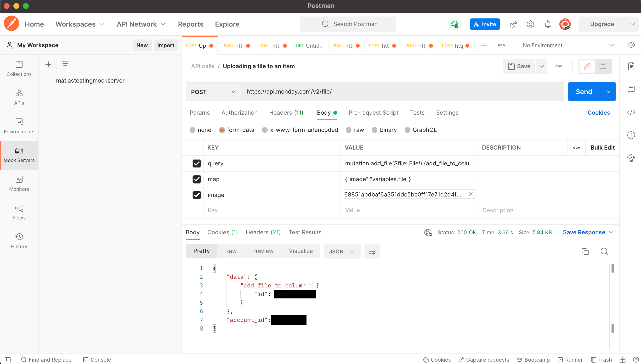641x364 pixels.
Task: Open the documentation icon in right sidebar
Action: tap(631, 66)
